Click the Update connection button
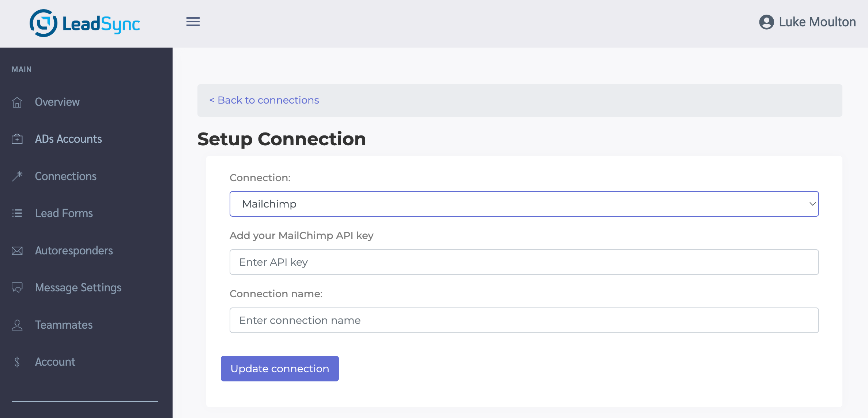Viewport: 868px width, 418px height. [281, 368]
